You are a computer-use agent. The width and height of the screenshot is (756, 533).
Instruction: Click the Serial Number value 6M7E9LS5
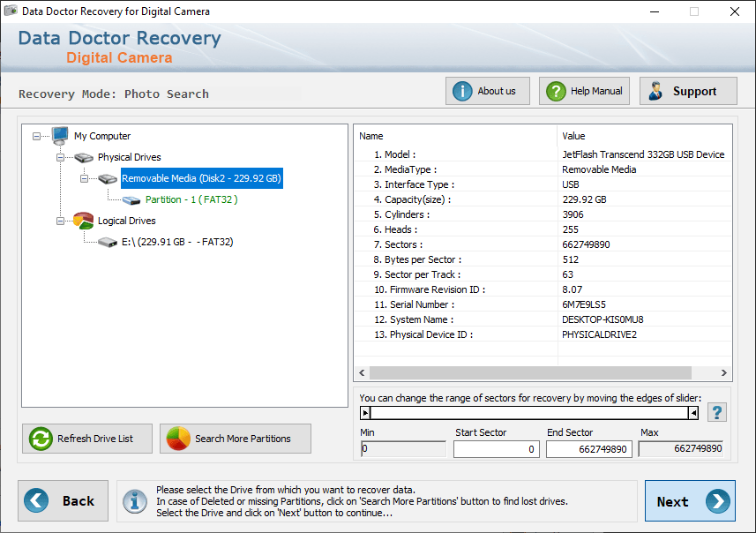click(584, 304)
